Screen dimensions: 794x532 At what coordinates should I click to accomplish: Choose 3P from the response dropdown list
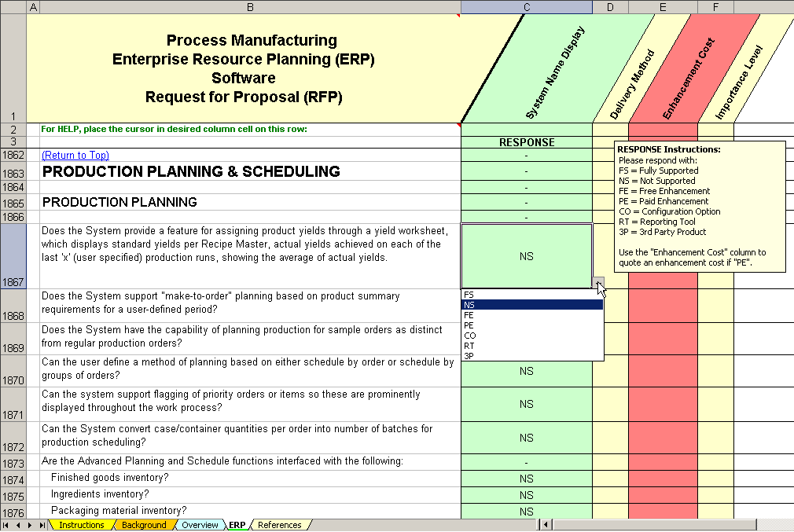(532, 356)
